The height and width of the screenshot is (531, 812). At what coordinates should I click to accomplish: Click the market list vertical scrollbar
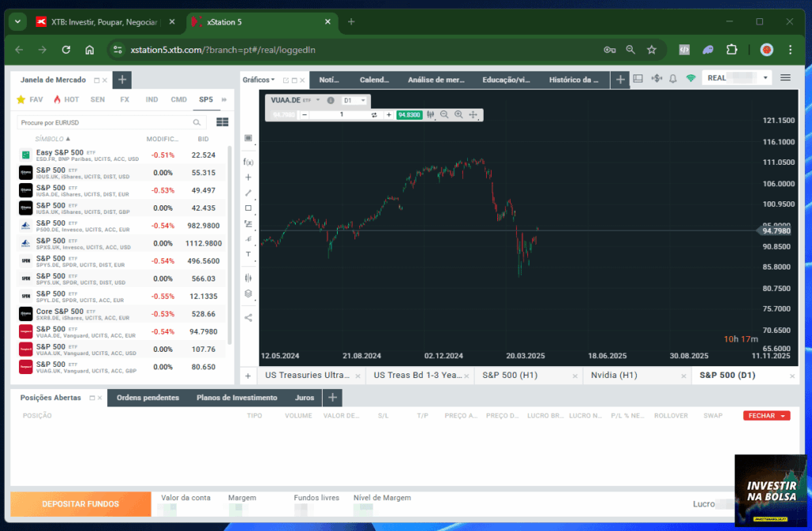[x=230, y=243]
